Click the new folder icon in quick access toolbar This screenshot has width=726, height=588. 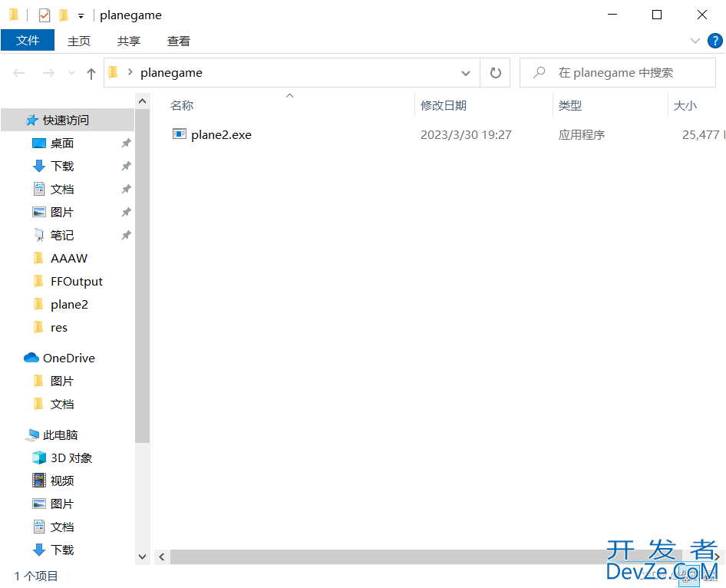point(64,15)
